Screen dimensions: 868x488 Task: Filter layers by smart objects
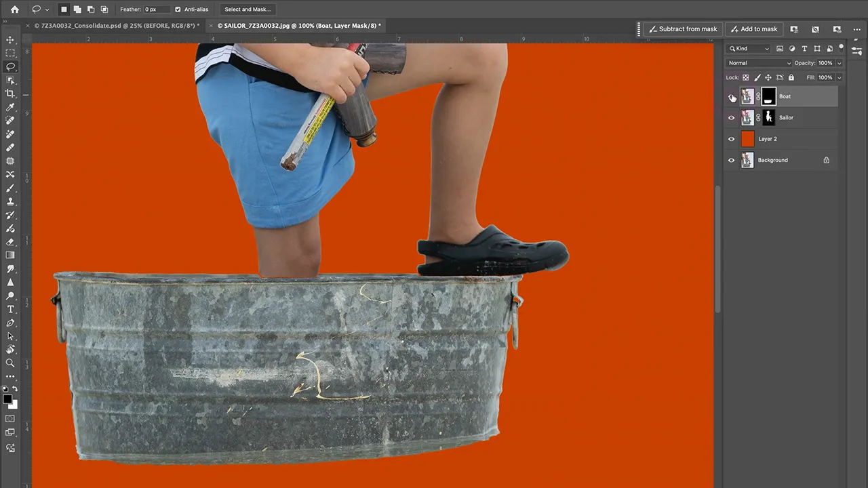point(829,49)
